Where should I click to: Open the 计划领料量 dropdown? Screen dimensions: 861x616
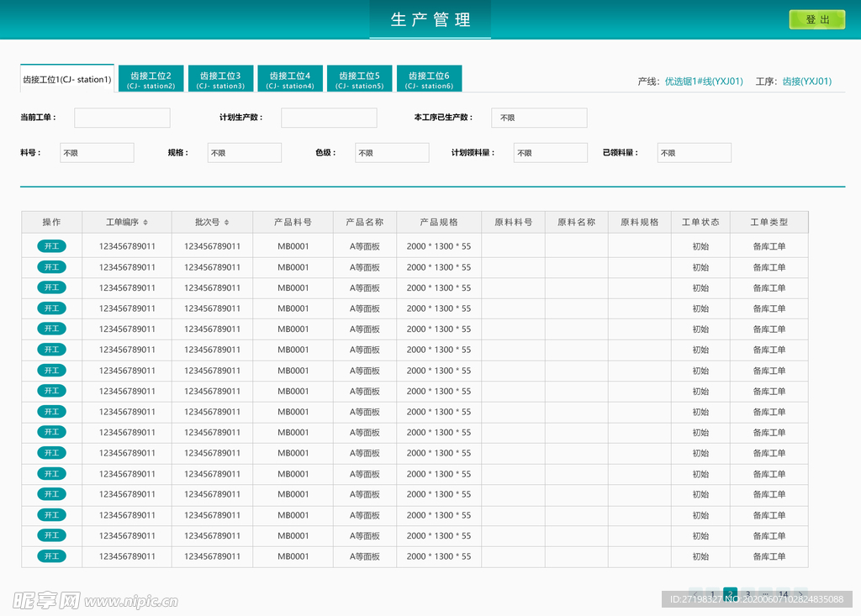click(552, 152)
